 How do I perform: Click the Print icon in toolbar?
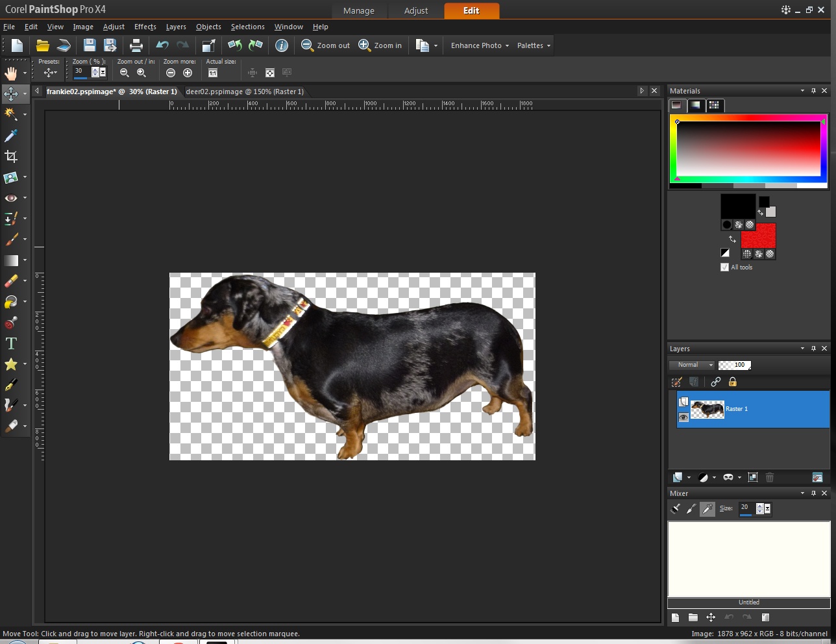[136, 45]
